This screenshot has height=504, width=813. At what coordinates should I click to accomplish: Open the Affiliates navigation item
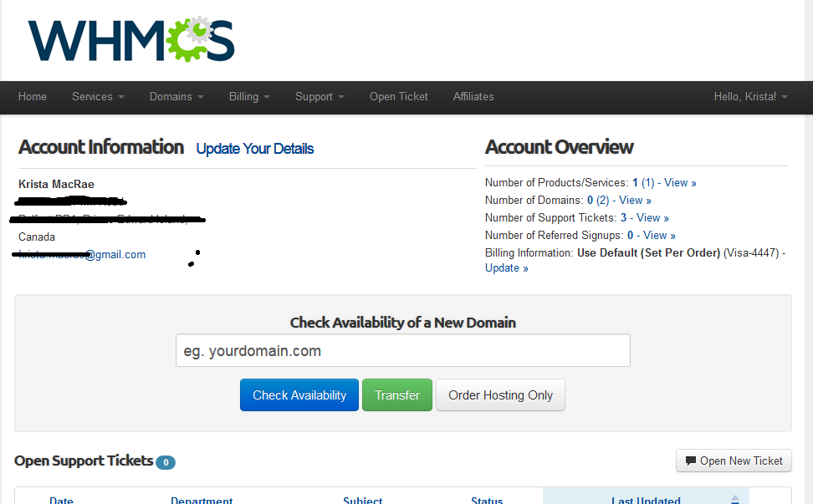pyautogui.click(x=473, y=97)
